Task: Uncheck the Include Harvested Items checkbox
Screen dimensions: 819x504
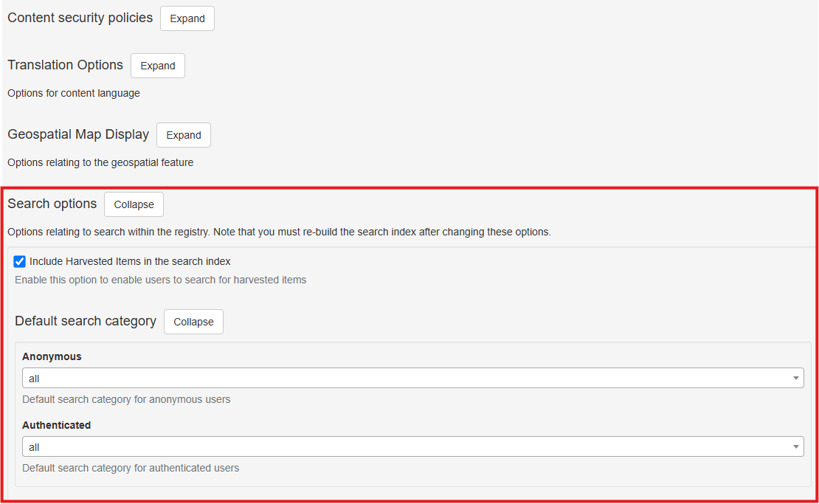Action: point(20,261)
